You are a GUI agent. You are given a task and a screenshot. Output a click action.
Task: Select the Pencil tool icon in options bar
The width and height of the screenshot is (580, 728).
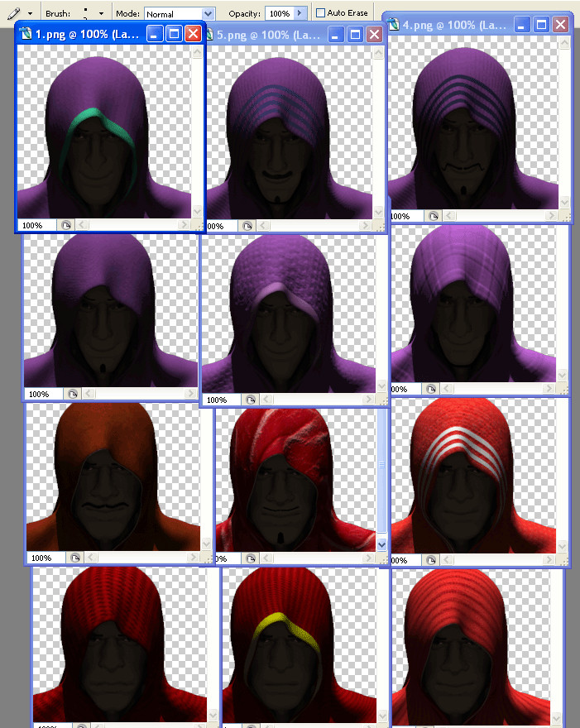pyautogui.click(x=13, y=13)
